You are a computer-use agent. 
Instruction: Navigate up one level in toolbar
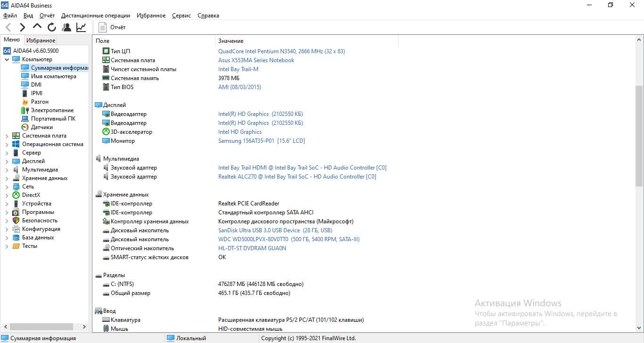[x=37, y=27]
